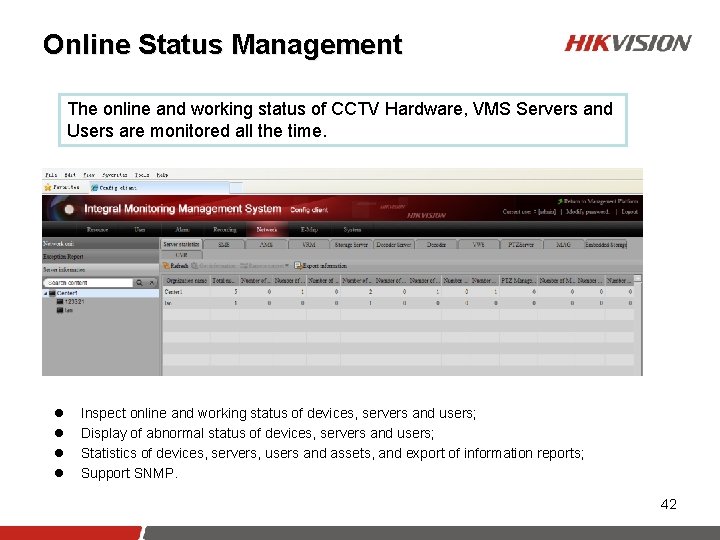Open the AMS server tab
The height and width of the screenshot is (540, 720).
coord(266,245)
